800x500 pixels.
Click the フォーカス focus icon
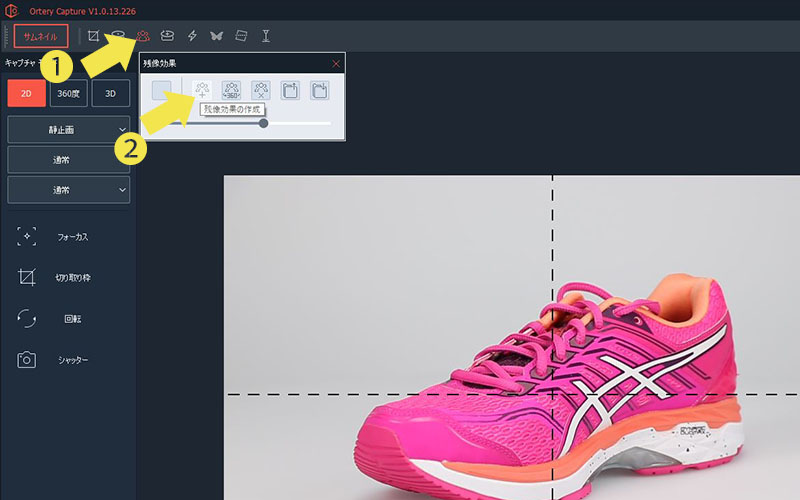pyautogui.click(x=27, y=237)
